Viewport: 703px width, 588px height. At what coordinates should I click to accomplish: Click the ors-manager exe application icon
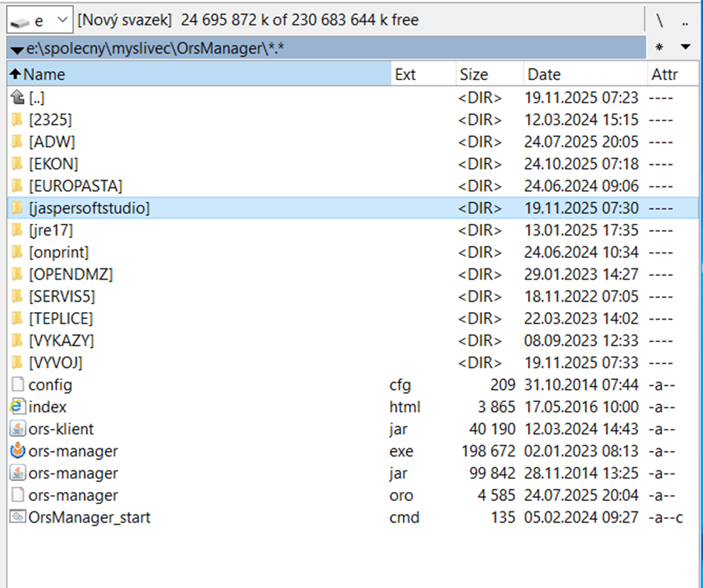tap(18, 451)
